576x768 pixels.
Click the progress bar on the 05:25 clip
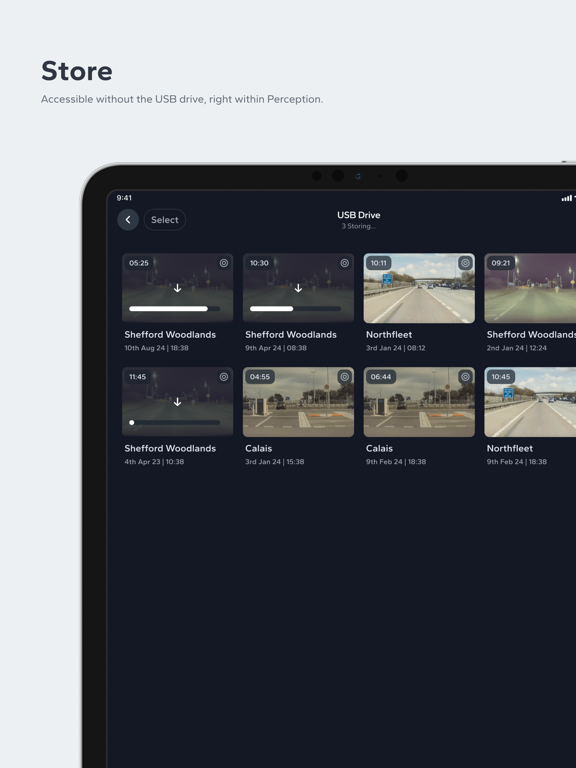point(174,309)
